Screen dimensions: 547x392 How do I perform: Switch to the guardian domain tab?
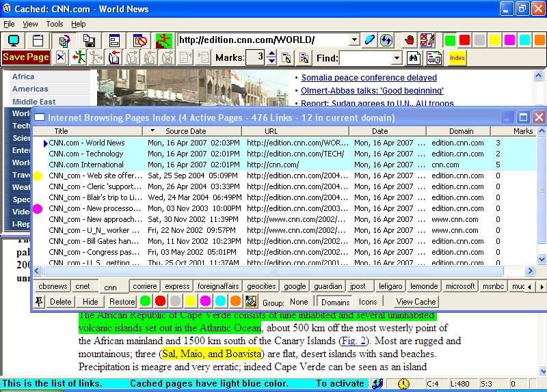pyautogui.click(x=328, y=286)
